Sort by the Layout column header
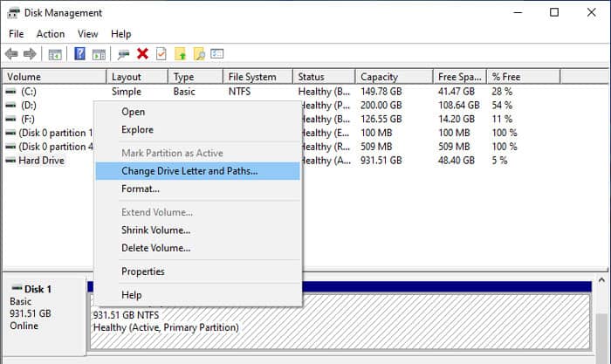The width and height of the screenshot is (611, 364). click(137, 77)
